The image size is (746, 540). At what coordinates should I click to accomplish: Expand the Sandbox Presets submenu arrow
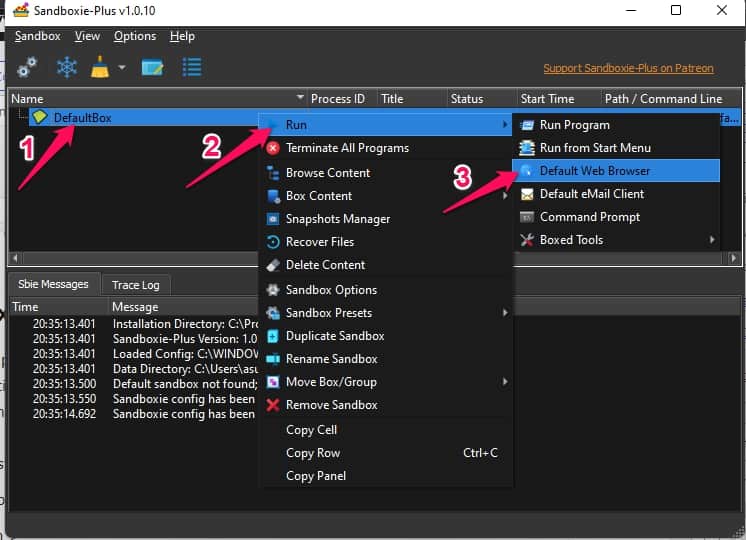click(x=504, y=313)
